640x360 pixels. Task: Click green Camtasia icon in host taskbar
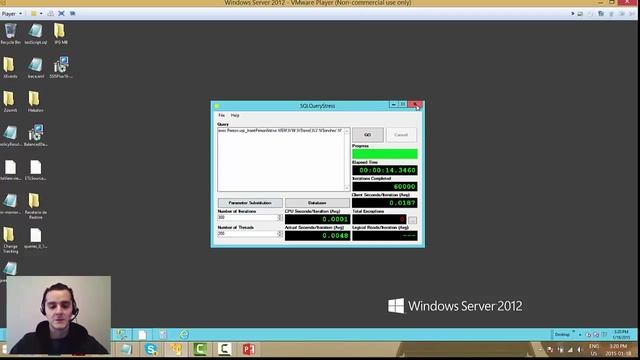click(x=200, y=349)
